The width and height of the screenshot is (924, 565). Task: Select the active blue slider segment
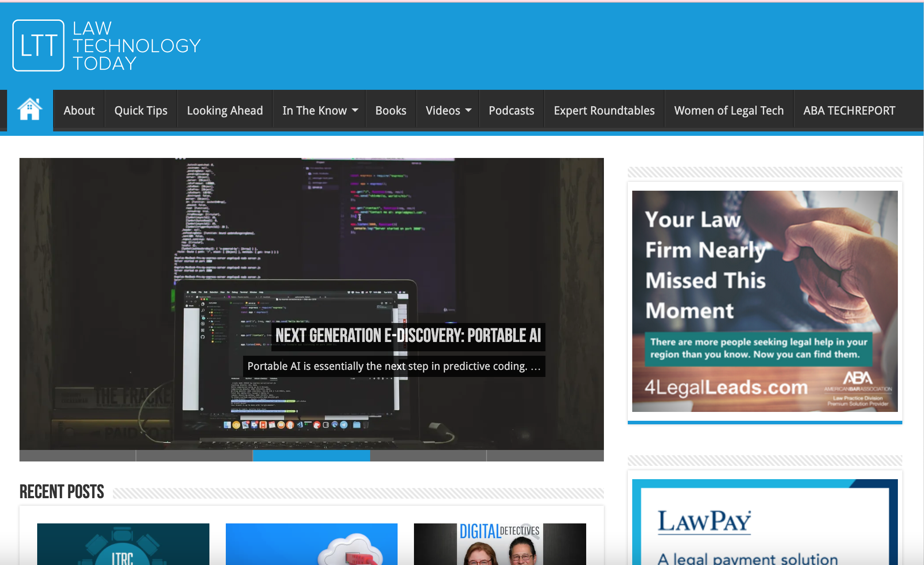pos(311,456)
